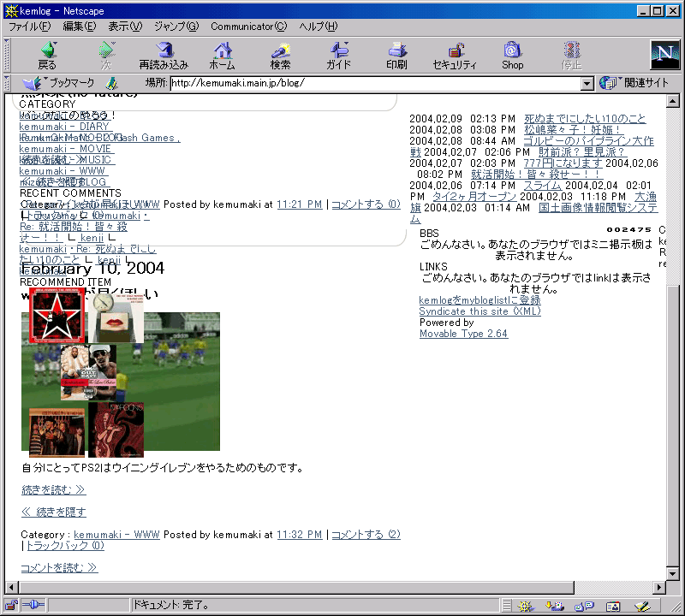Go to the home page via ホーム
The image size is (685, 616).
point(223,56)
